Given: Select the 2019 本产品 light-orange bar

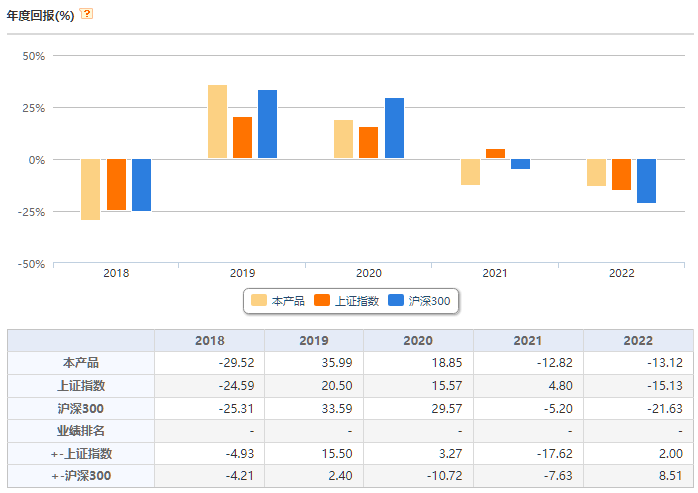Looking at the screenshot, I should pyautogui.click(x=217, y=122).
